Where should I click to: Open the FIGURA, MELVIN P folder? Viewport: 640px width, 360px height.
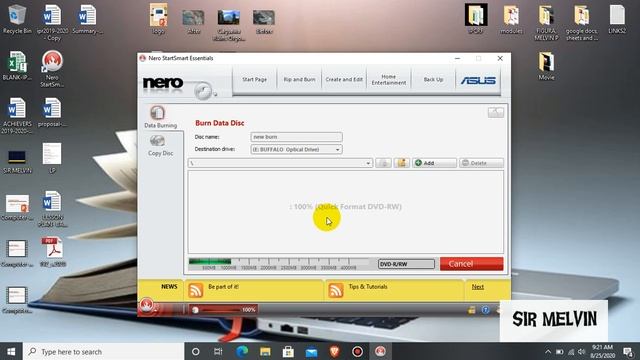[546, 22]
